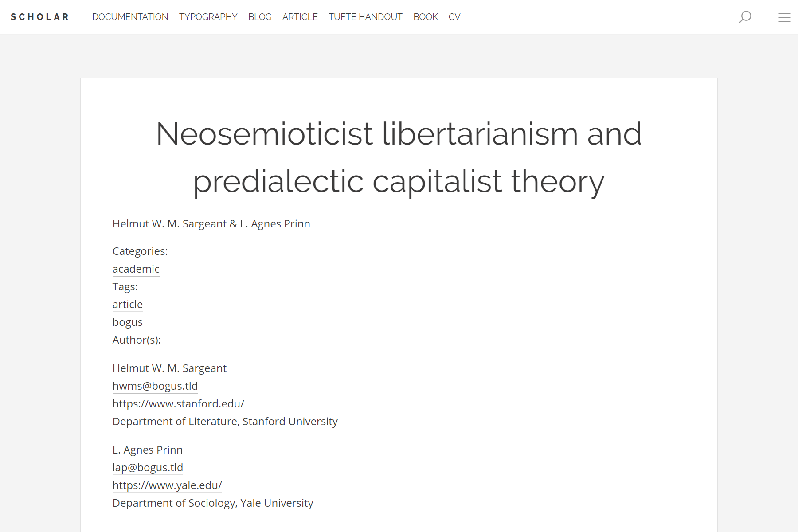The width and height of the screenshot is (798, 532).
Task: Email hwms@bogus.tld link
Action: [x=155, y=386]
